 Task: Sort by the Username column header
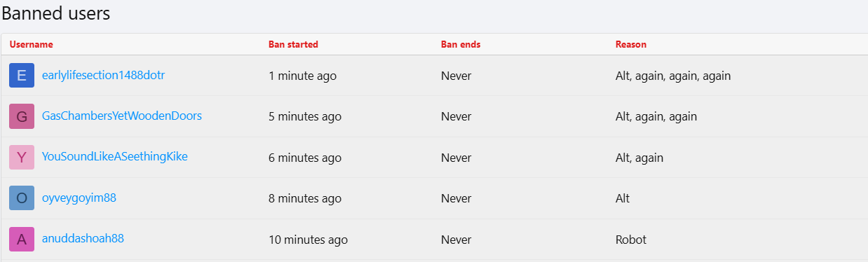(31, 44)
